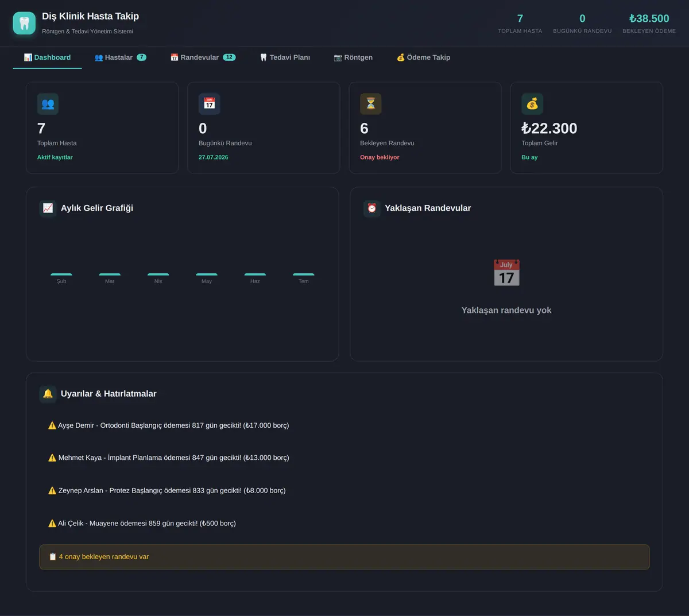The height and width of the screenshot is (616, 689).
Task: Click warning icon on Ayşe Demir alert
Action: (x=52, y=425)
